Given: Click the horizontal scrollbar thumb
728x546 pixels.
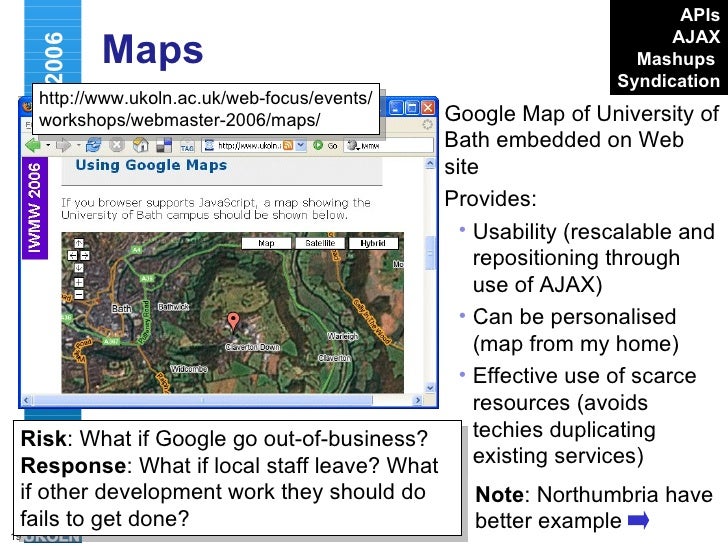Looking at the screenshot, I should pos(202,400).
